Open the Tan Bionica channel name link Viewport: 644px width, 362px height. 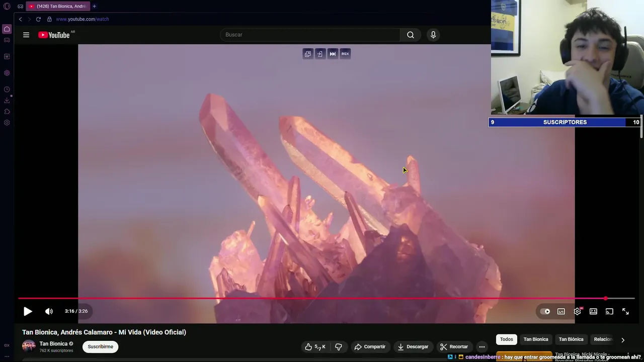(53, 344)
